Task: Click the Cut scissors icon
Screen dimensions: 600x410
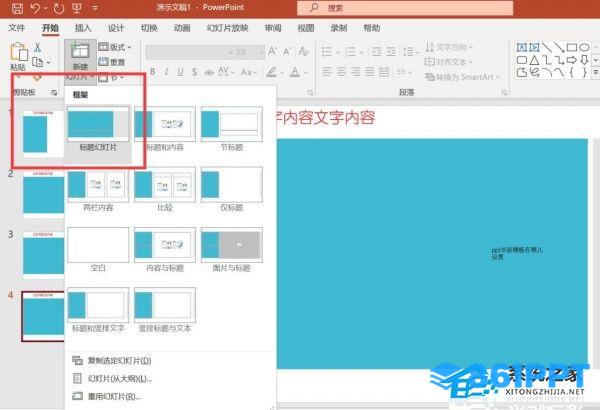Action: [x=37, y=47]
